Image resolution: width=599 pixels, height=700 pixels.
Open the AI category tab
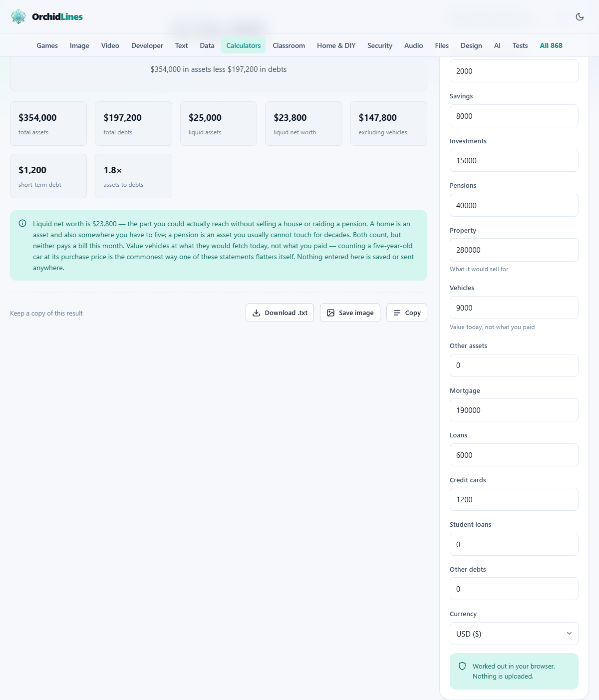point(497,45)
